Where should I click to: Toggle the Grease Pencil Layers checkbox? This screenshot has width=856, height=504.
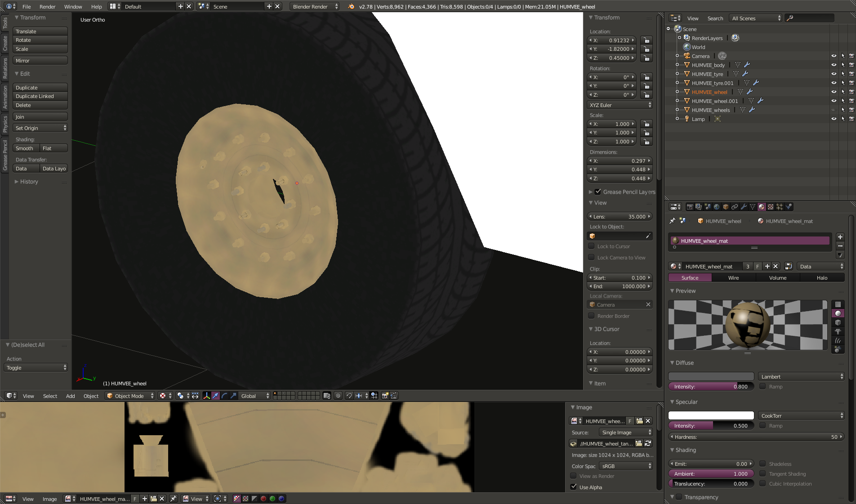(x=598, y=192)
